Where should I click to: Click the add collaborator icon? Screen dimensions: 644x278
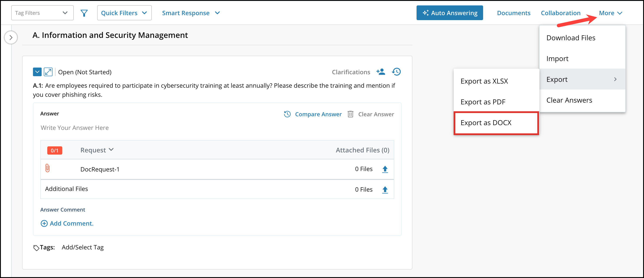(381, 72)
